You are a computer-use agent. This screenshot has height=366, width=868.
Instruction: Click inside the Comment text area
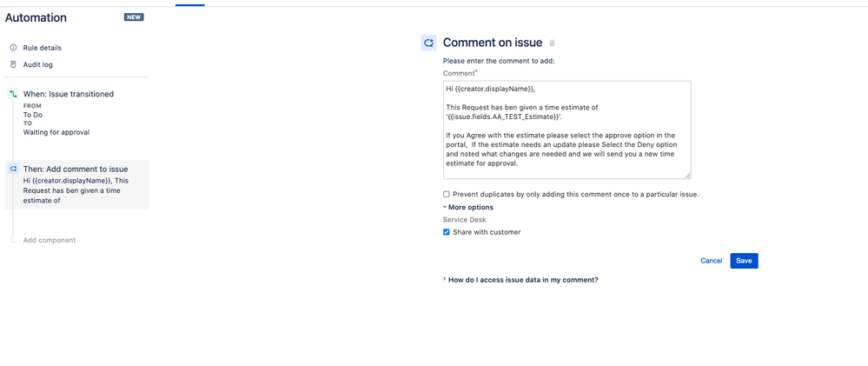(x=567, y=130)
